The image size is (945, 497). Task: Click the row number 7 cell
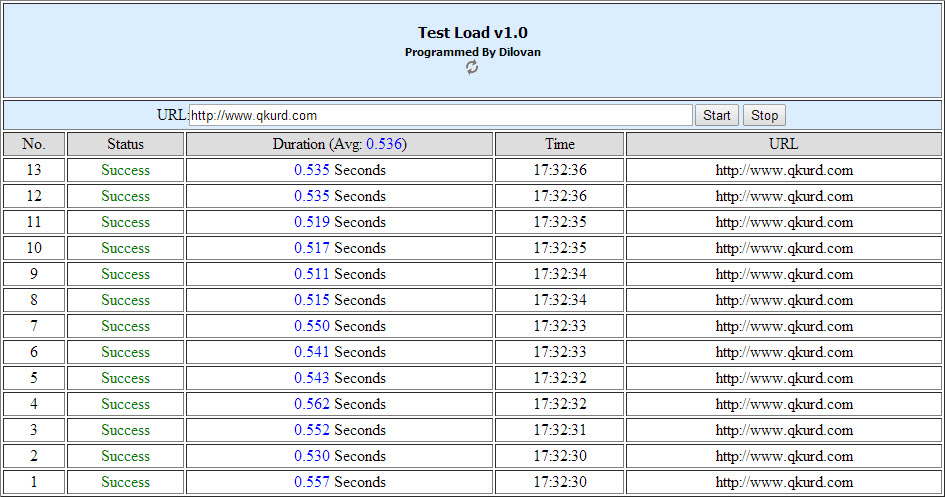pos(34,326)
